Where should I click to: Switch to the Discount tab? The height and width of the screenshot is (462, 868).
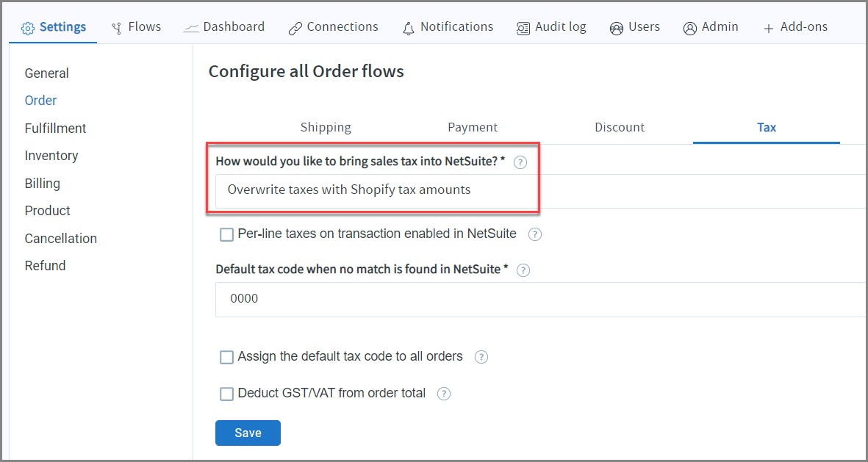[x=620, y=128]
